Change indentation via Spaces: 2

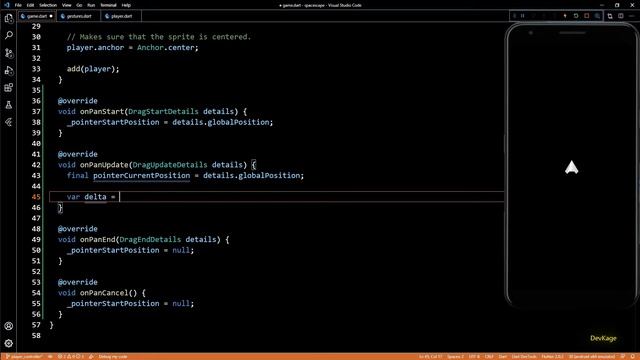[x=455, y=356]
